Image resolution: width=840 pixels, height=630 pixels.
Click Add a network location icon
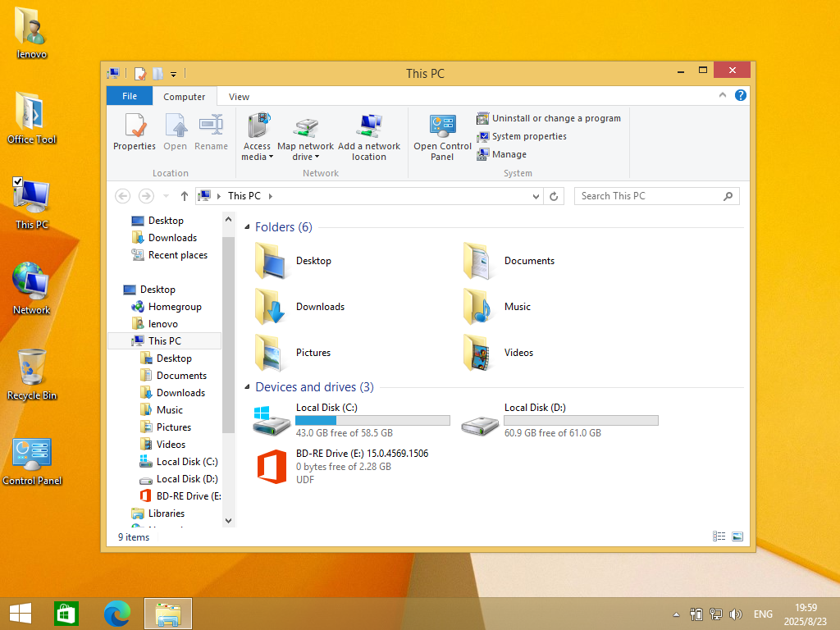pos(369,126)
